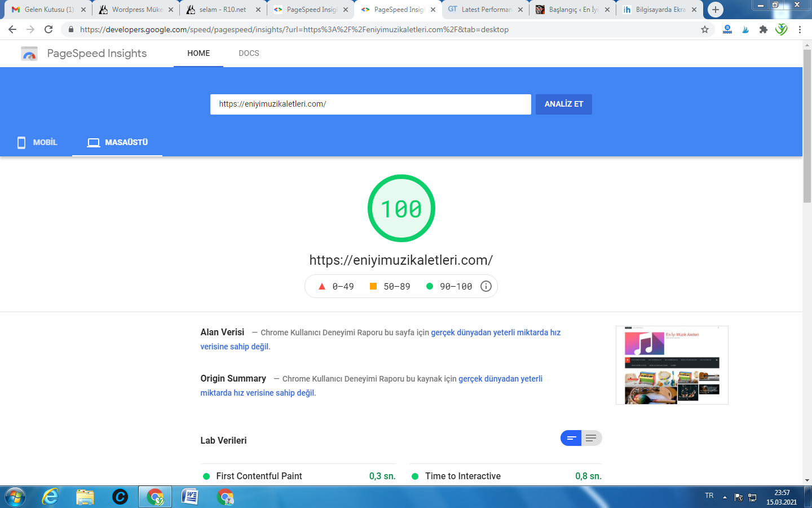This screenshot has width=812, height=508.
Task: Click the TR language indicator
Action: click(709, 496)
